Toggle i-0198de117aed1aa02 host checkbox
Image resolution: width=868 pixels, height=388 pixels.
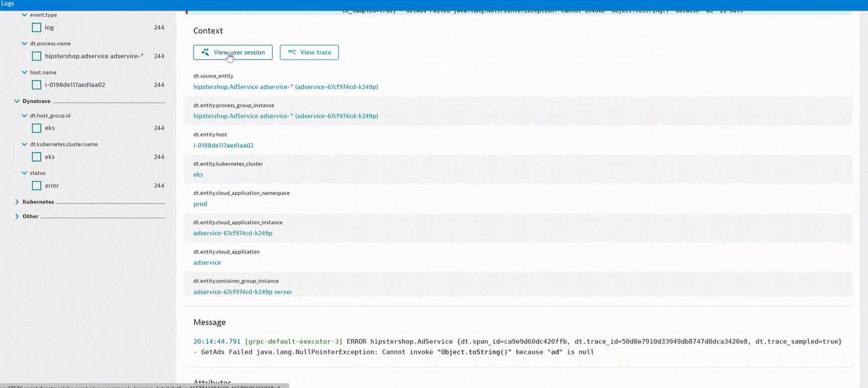click(36, 85)
